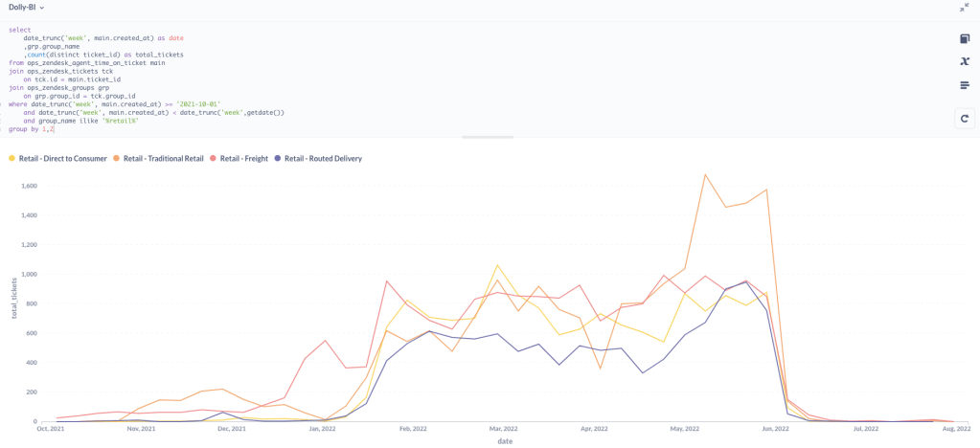Viewport: 980px width, 448px height.
Task: Open the variables (x) panel
Action: click(x=964, y=61)
